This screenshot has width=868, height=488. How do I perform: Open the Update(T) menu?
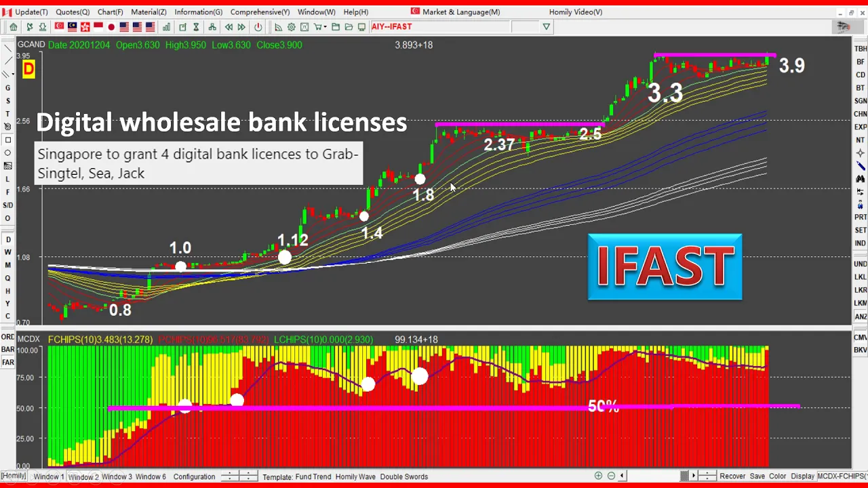pos(31,12)
